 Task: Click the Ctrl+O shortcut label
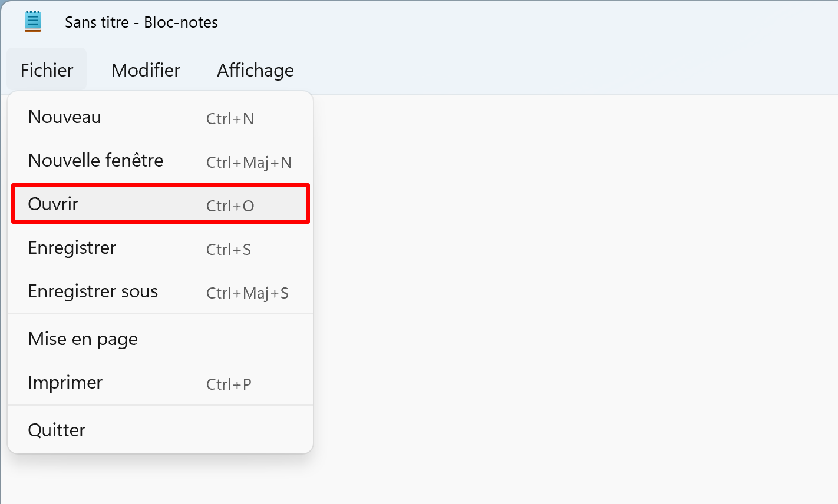click(230, 206)
